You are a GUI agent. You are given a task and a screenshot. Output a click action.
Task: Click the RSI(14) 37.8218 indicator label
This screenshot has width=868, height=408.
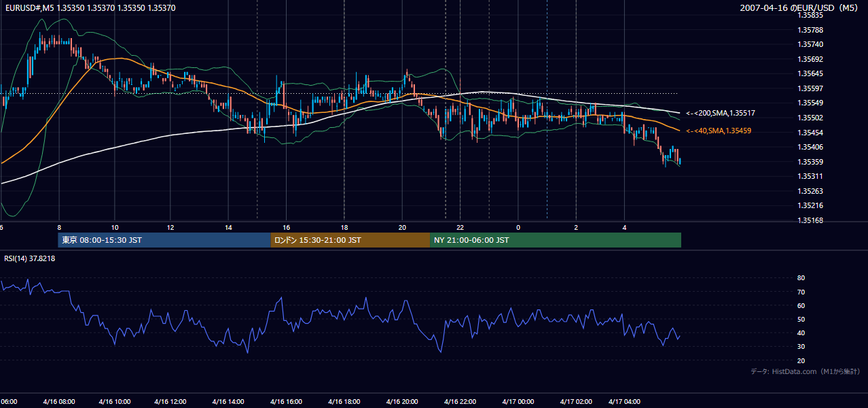coord(29,258)
